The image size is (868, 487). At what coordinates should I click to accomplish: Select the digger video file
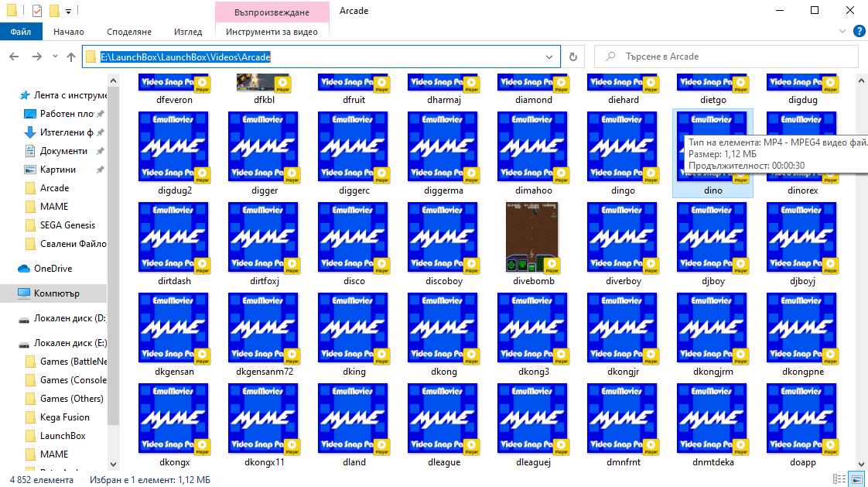click(264, 154)
